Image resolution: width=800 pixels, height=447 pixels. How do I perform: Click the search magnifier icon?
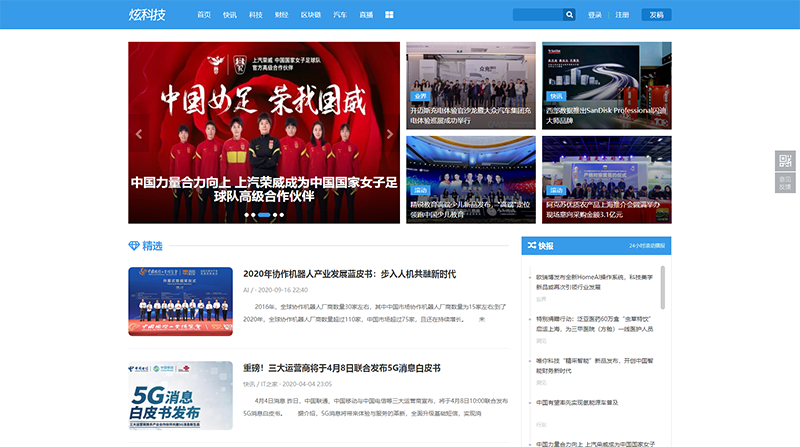click(x=569, y=15)
